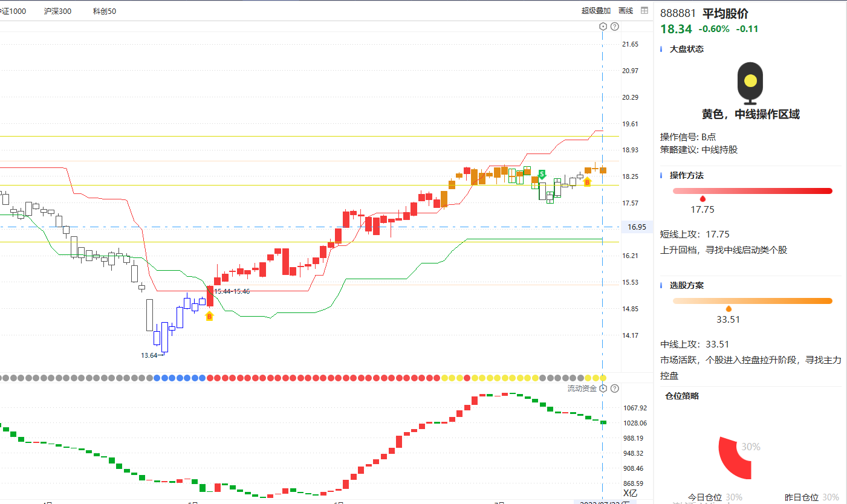Click main chart help question mark icon

point(615,26)
